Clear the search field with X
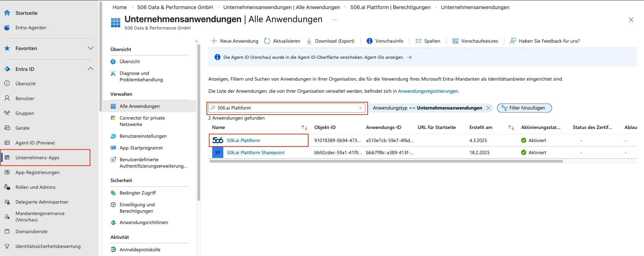 [361, 108]
